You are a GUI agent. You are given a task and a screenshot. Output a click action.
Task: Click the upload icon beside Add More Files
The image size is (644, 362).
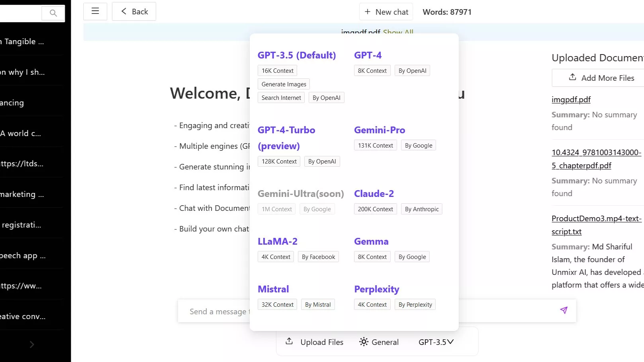[572, 77]
